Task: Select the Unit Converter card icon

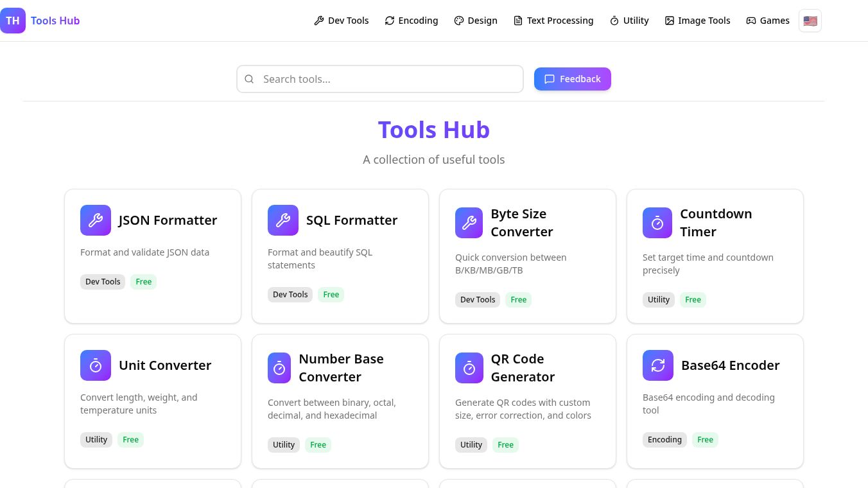Action: click(96, 365)
